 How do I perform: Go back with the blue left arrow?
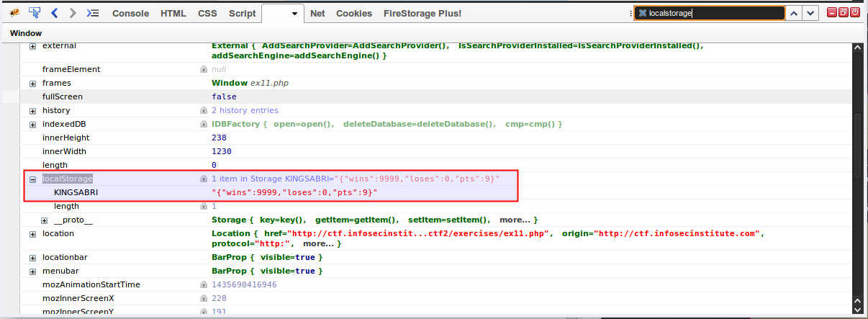tap(55, 13)
